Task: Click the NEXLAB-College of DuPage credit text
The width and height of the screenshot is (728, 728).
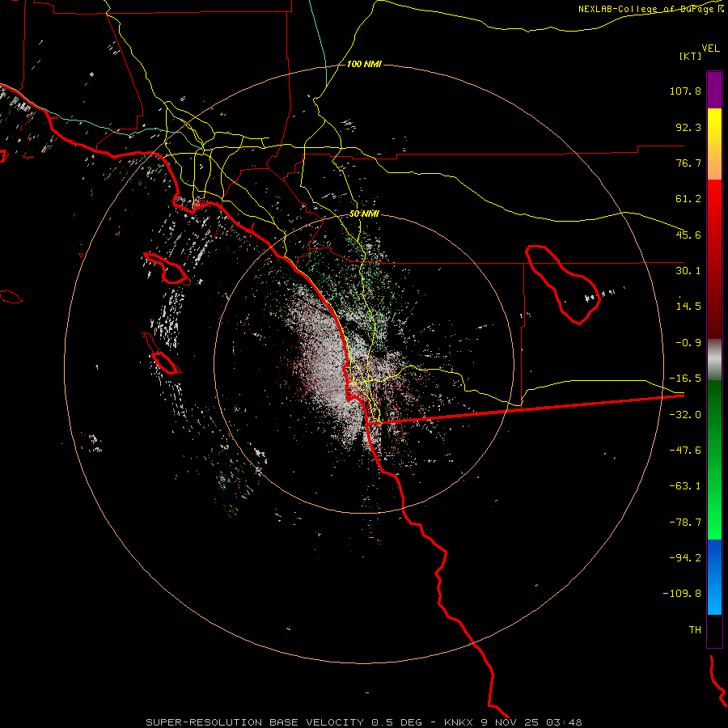Action: coord(651,9)
